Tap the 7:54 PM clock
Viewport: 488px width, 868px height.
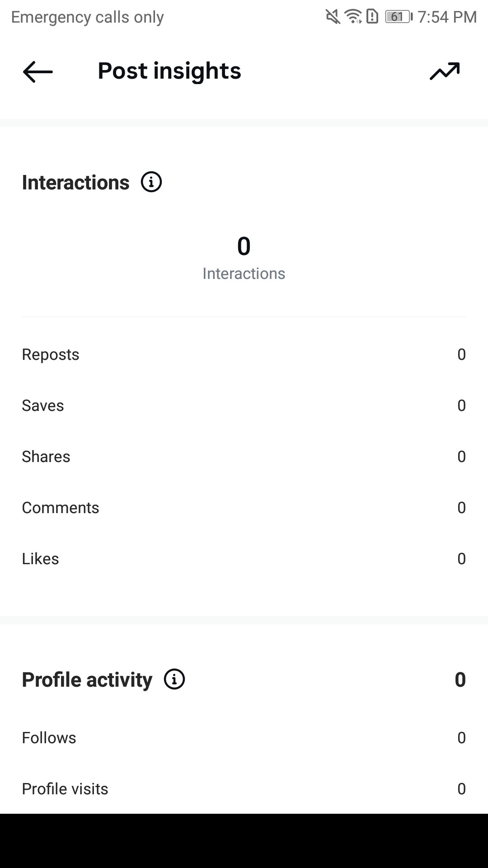tap(447, 17)
